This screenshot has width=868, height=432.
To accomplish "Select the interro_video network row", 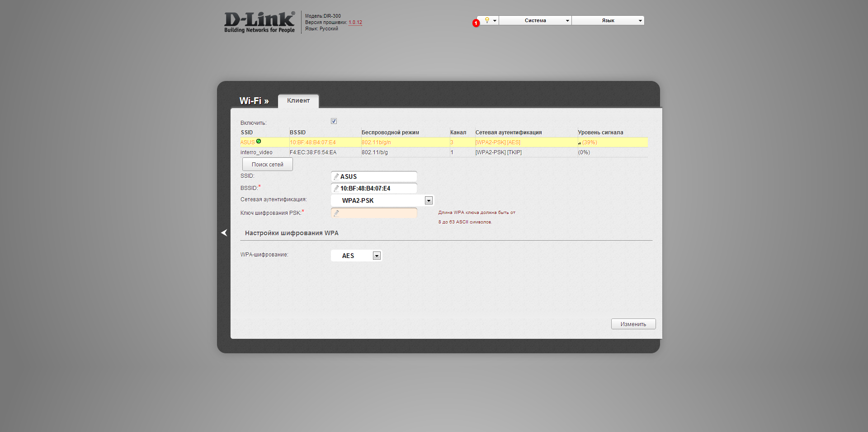I will (444, 152).
